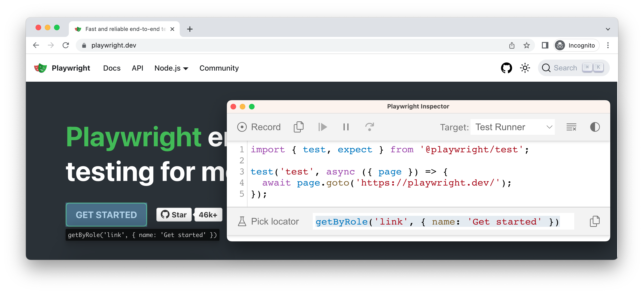
Task: Click the Playwright GitHub icon
Action: coord(506,68)
